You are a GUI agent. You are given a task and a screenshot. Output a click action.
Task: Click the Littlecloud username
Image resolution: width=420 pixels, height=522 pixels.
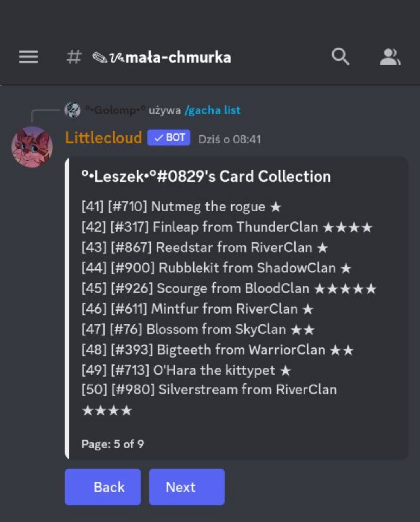103,138
